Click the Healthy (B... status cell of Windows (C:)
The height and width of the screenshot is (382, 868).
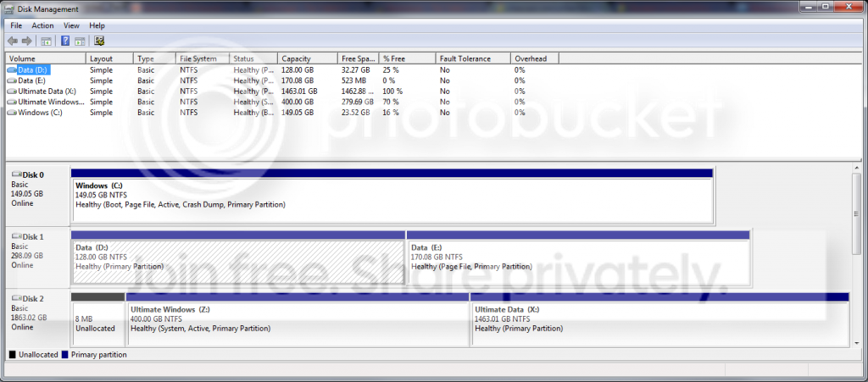tap(253, 112)
